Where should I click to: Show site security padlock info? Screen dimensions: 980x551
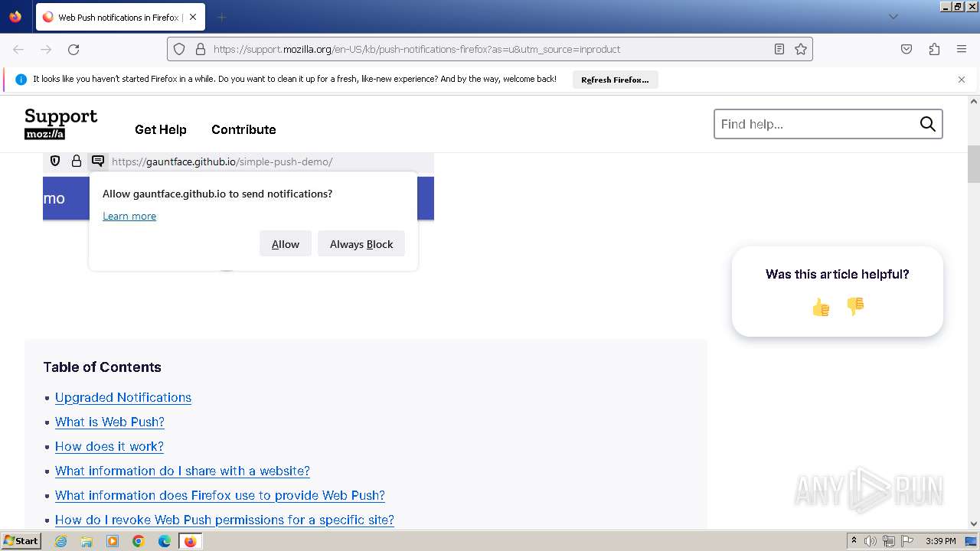tap(201, 49)
